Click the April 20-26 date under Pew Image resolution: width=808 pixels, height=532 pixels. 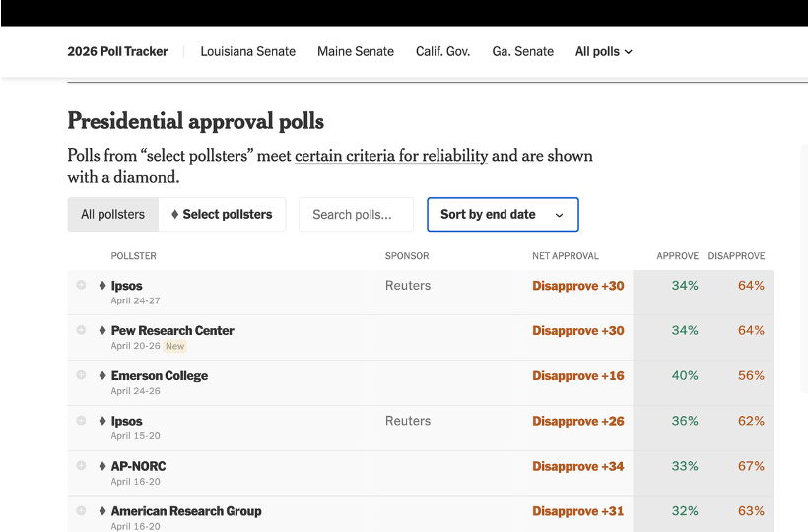pyautogui.click(x=136, y=346)
